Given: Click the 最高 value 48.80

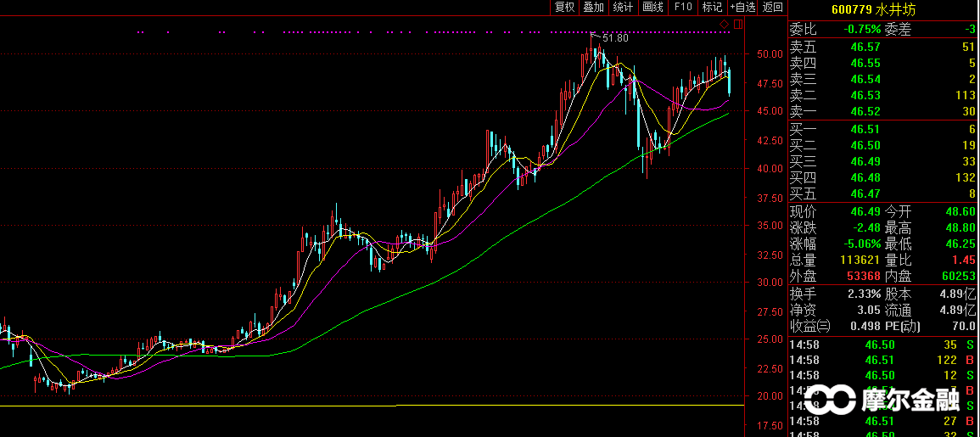Looking at the screenshot, I should pyautogui.click(x=961, y=228).
